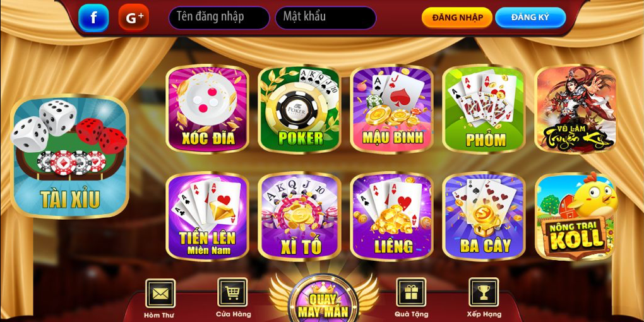Start the Phỏm card game
644x322 pixels.
click(484, 109)
